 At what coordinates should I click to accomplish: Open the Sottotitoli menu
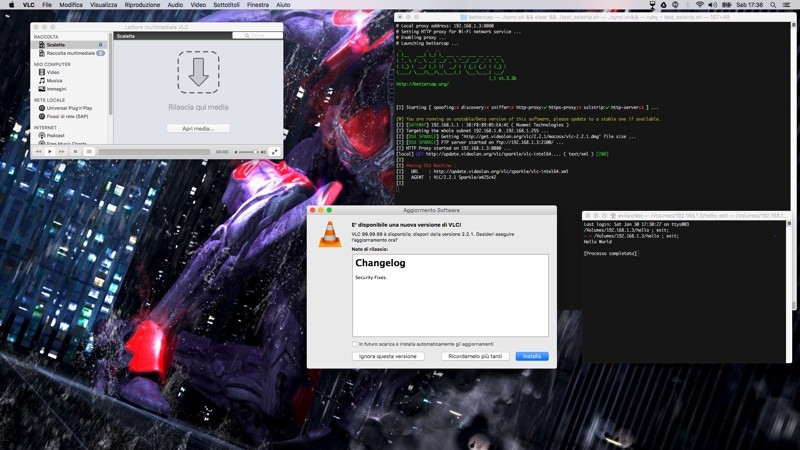coord(227,5)
